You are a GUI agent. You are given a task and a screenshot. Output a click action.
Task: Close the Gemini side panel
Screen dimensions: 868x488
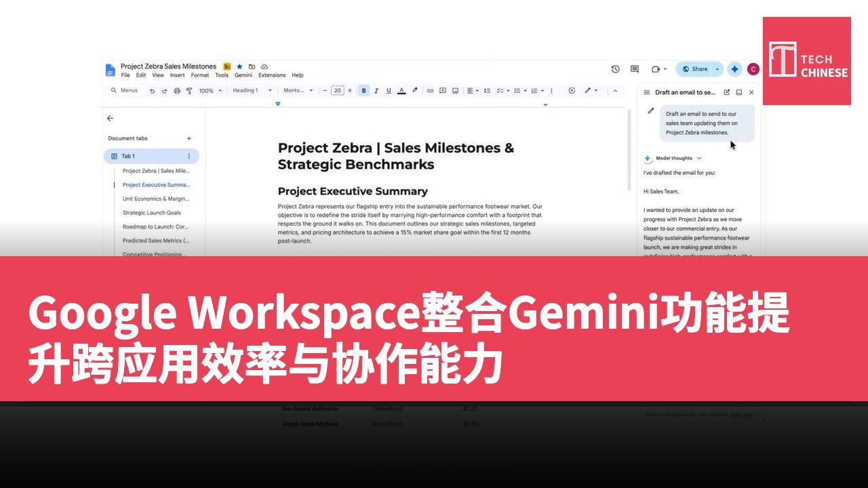click(751, 92)
